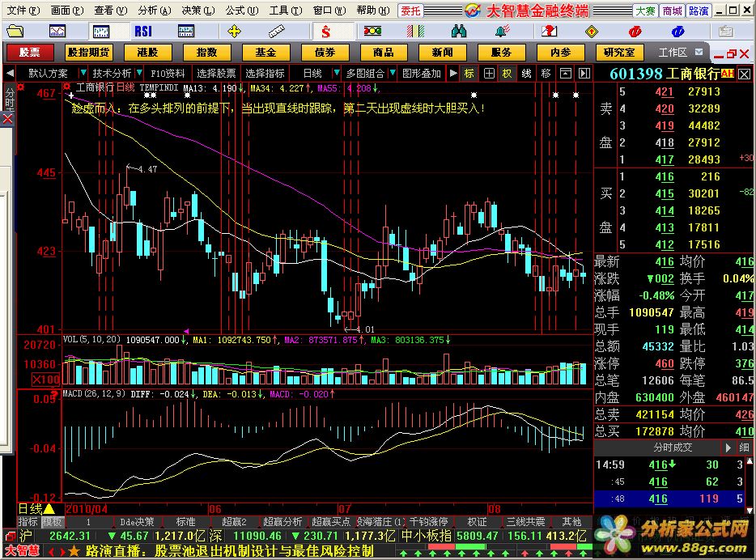756x560 pixels.
Task: Select the 股票 category tab
Action: 30,52
